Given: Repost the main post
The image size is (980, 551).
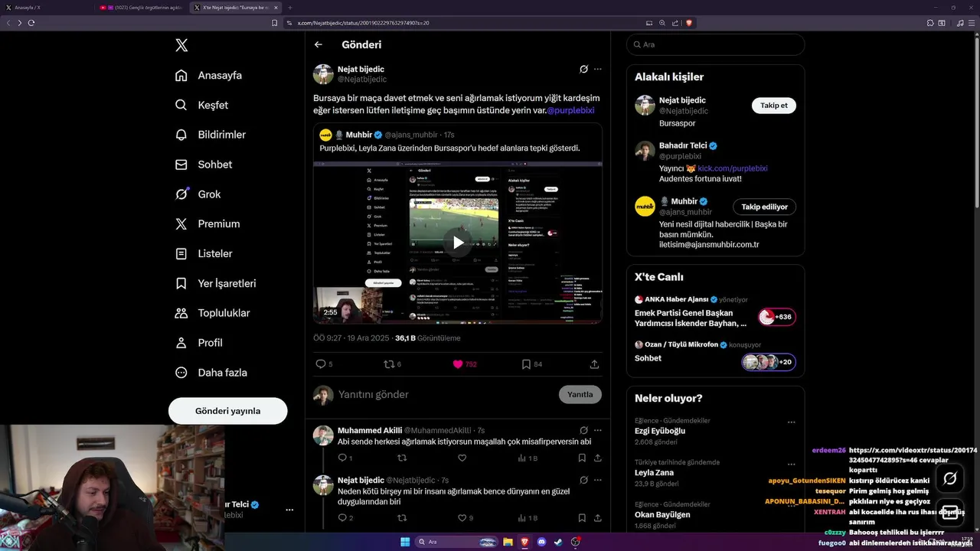Looking at the screenshot, I should click(389, 364).
